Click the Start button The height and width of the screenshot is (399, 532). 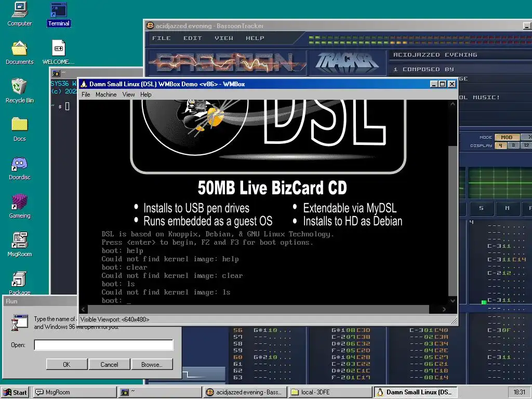[15, 392]
